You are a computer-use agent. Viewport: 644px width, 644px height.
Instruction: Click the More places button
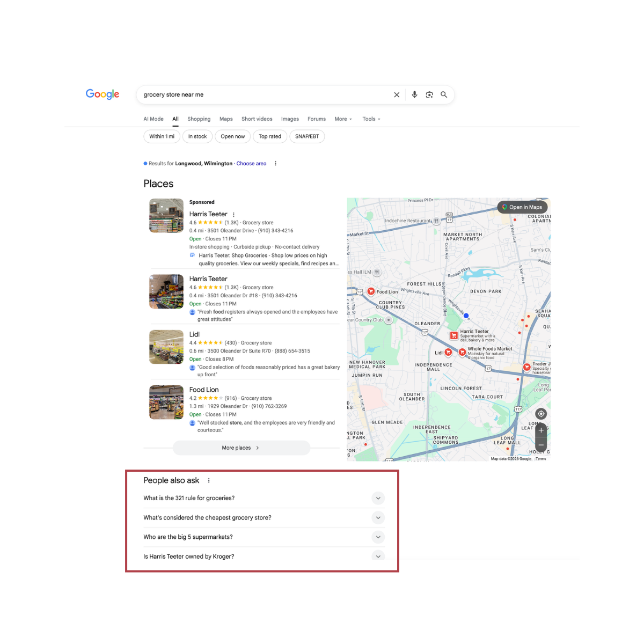[241, 448]
